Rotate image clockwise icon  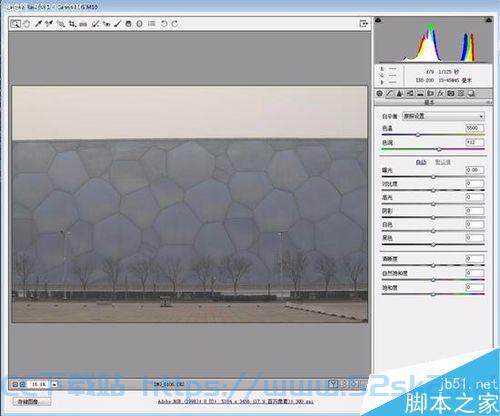point(175,24)
